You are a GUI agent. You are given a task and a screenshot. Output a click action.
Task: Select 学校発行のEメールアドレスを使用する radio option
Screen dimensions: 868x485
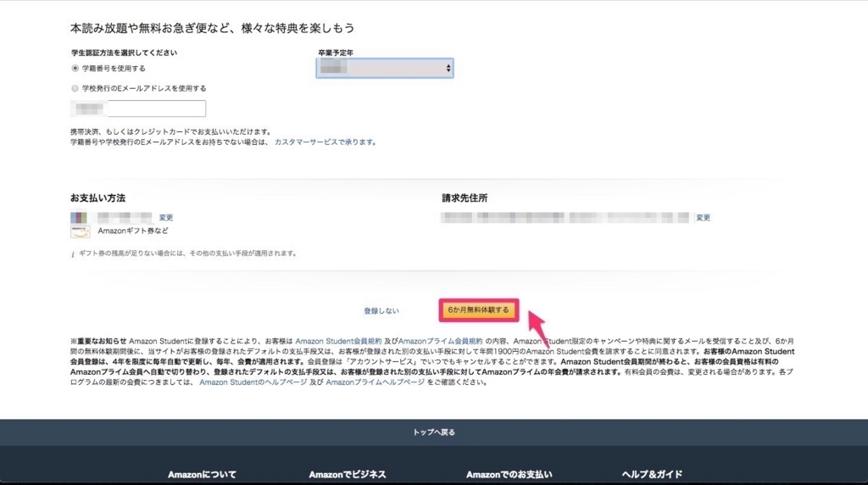pos(75,88)
